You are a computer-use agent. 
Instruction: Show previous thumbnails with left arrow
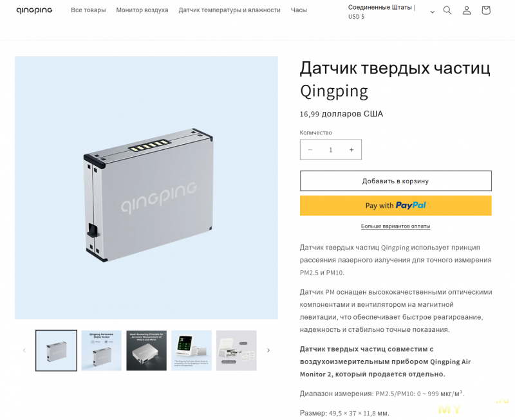click(x=24, y=351)
